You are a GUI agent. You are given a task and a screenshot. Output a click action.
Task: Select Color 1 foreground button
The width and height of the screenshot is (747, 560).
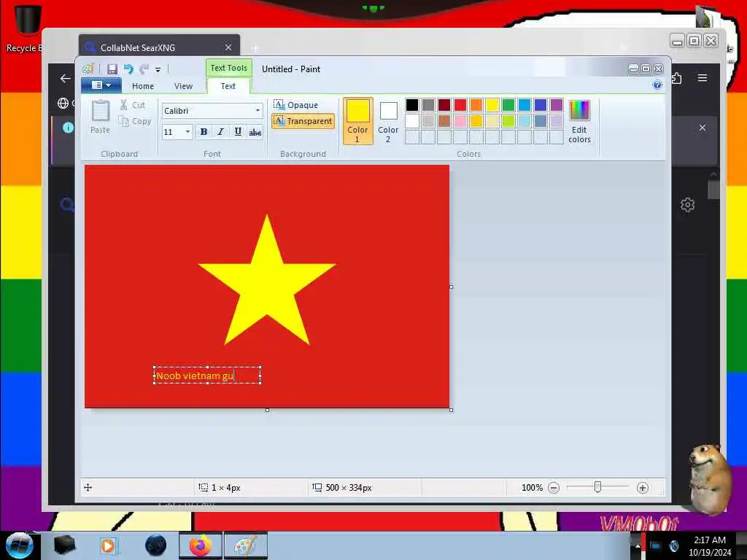[357, 121]
